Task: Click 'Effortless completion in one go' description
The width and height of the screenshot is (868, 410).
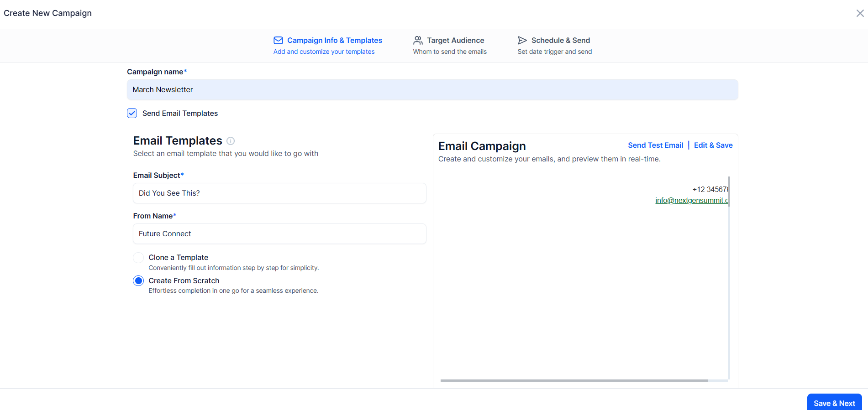Action: (x=233, y=291)
